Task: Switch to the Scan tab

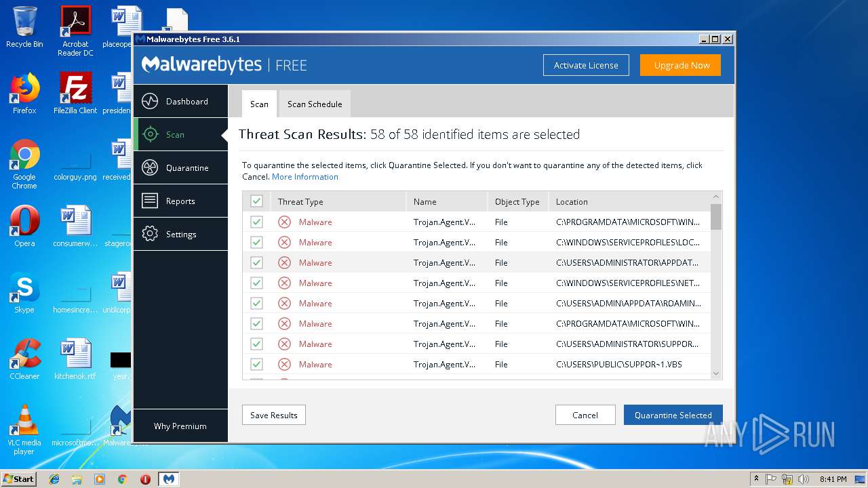Action: (x=259, y=104)
